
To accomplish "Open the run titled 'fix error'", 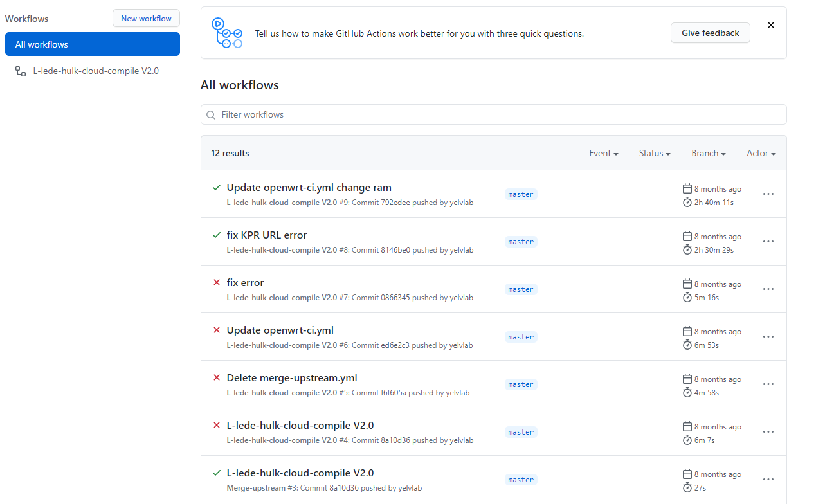I will [x=246, y=283].
